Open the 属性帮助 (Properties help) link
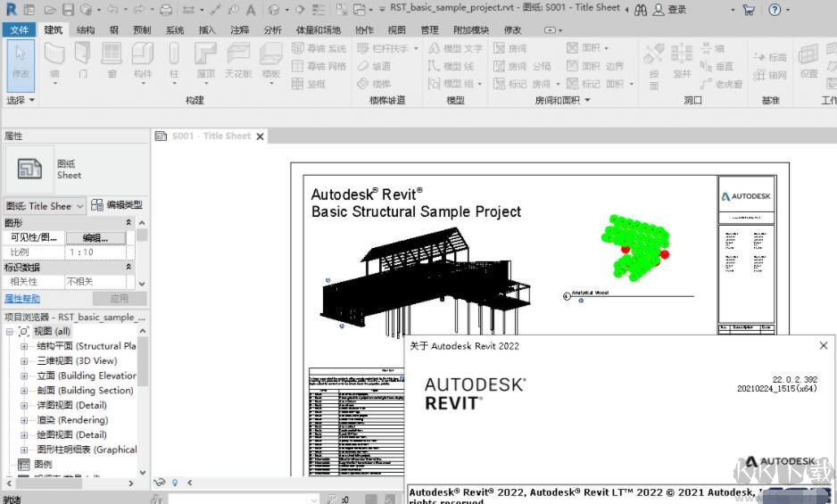 [22, 299]
